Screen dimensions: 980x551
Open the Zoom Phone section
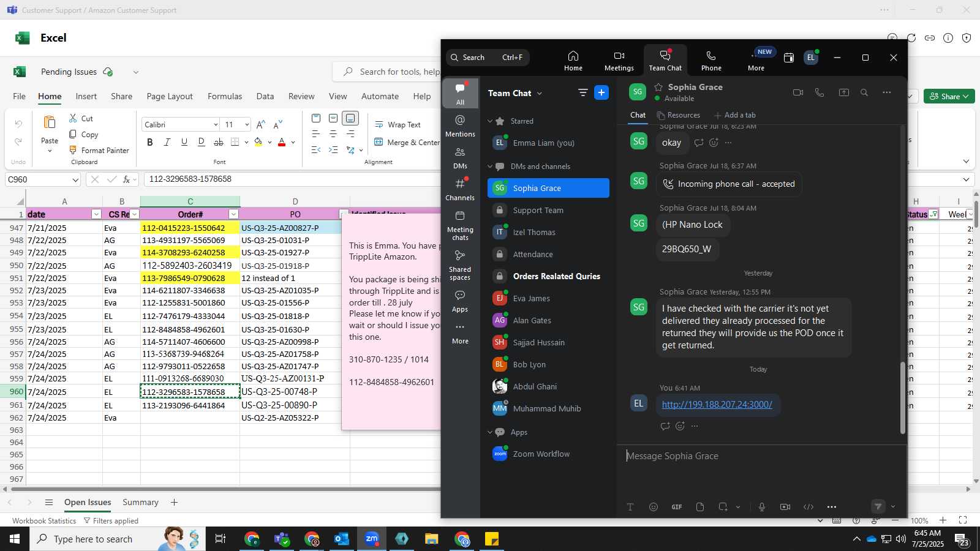tap(711, 61)
